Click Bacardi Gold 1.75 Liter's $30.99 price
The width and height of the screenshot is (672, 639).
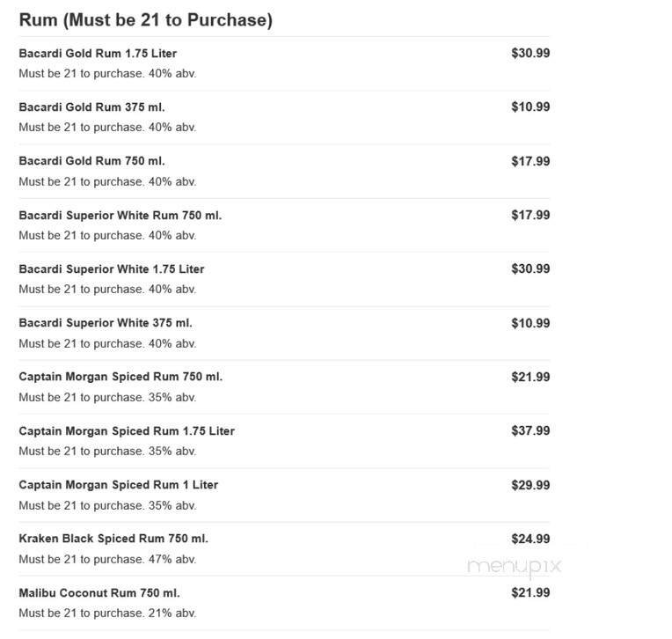tap(530, 53)
